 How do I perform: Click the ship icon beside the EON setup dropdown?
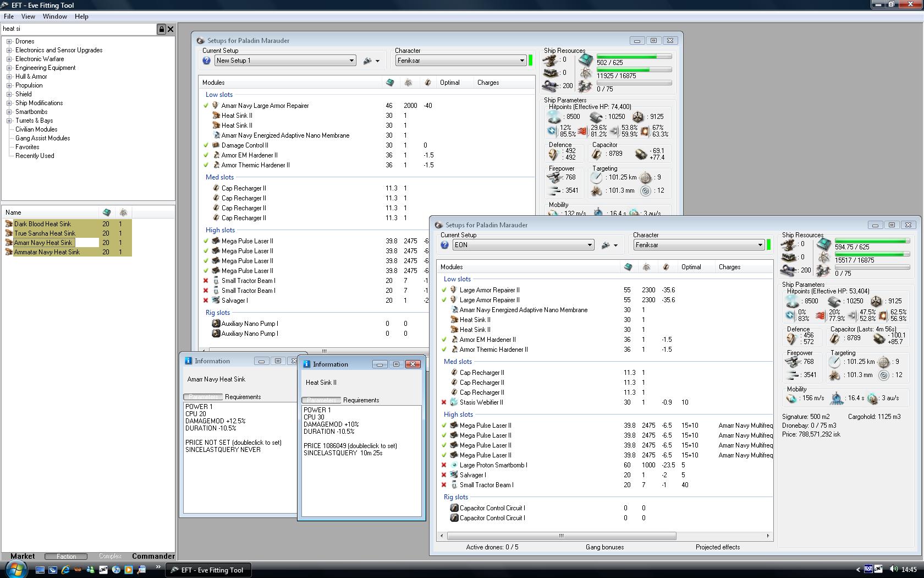(606, 245)
